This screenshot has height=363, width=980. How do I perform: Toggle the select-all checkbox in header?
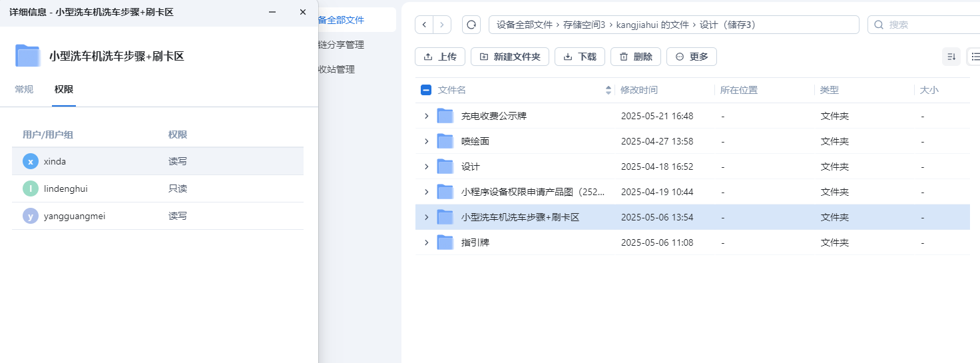pyautogui.click(x=426, y=90)
